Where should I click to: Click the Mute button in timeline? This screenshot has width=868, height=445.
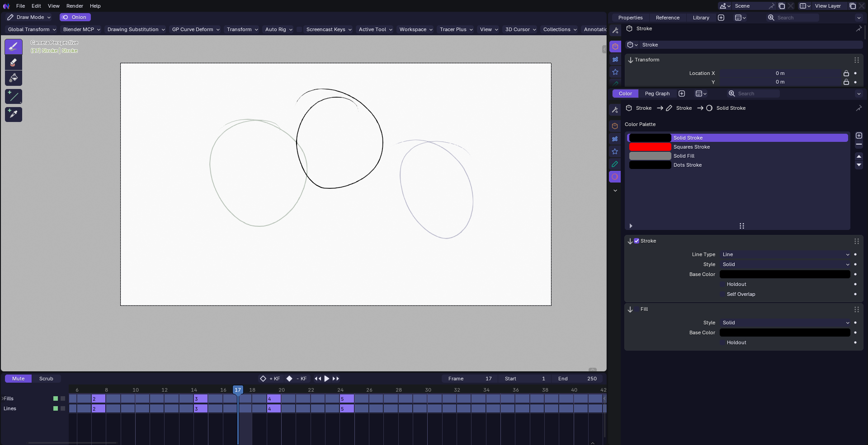tap(19, 379)
